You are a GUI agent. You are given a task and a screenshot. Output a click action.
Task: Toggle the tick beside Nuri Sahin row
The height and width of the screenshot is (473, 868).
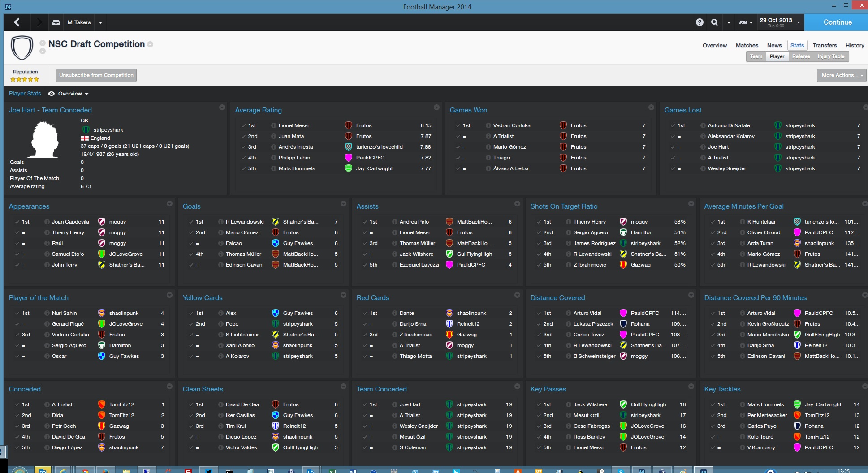[17, 313]
